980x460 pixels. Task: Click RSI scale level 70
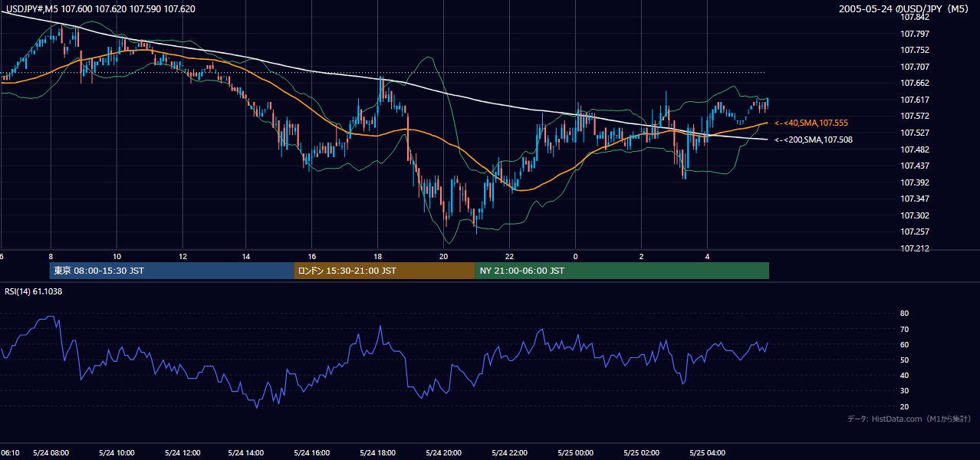[904, 329]
